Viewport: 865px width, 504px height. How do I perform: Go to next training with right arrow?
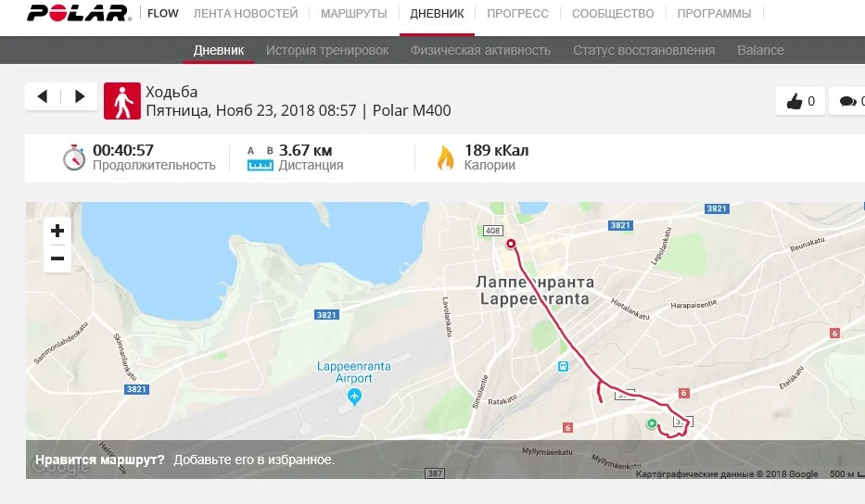(80, 96)
